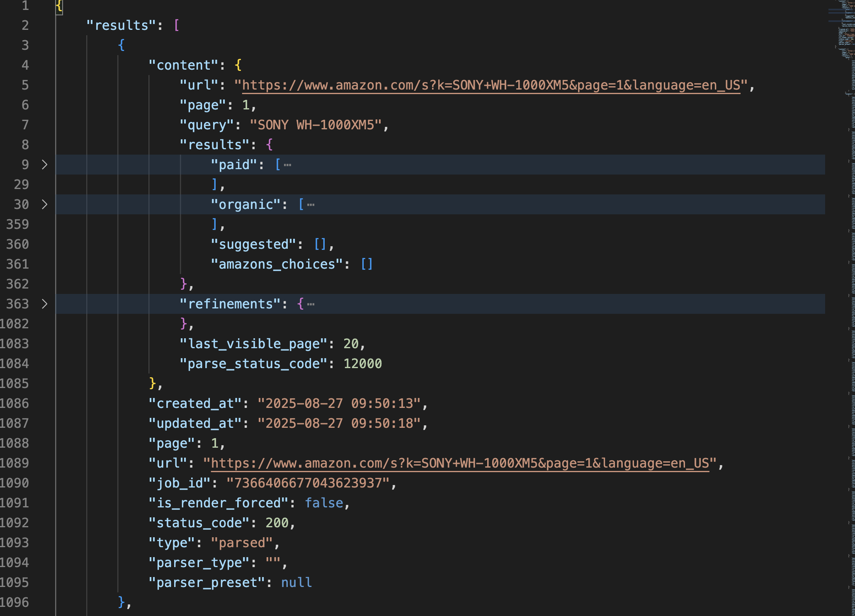Click line number 1083 in gutter

[15, 344]
